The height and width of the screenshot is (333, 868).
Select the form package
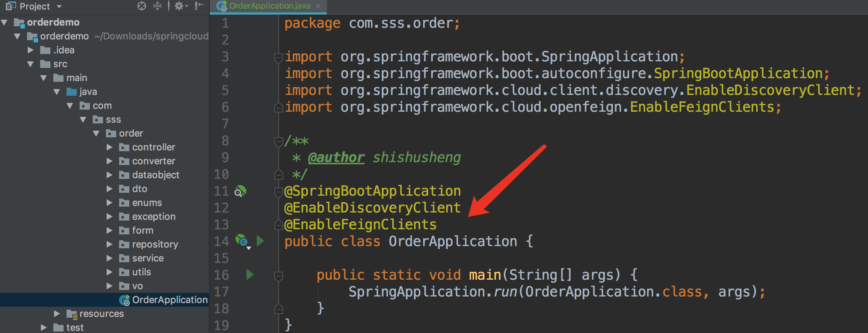click(x=143, y=230)
